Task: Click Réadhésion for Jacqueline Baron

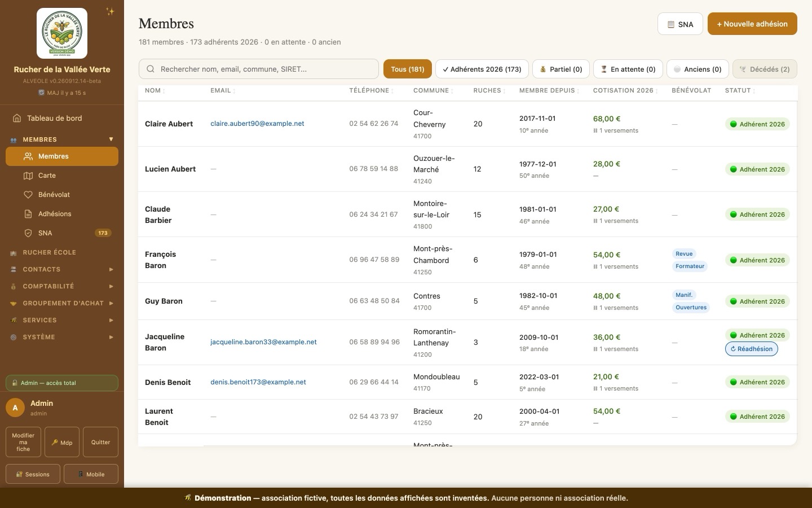Action: click(x=752, y=349)
